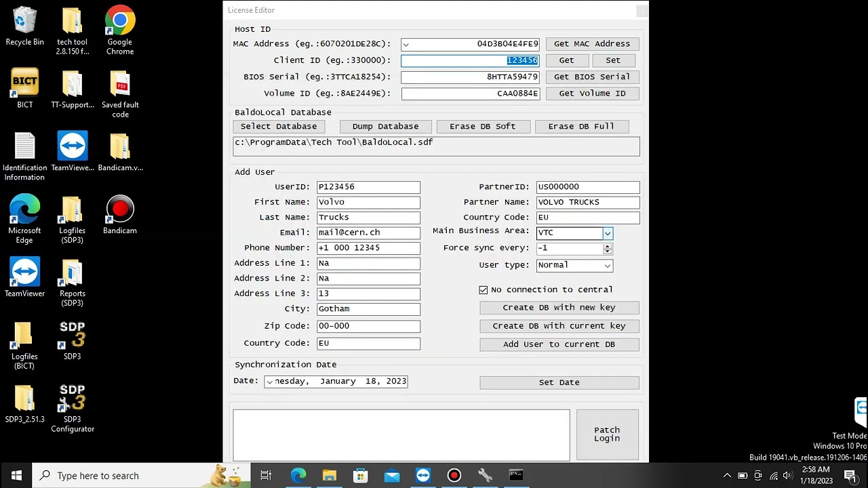Open the User type dropdown
Image resolution: width=868 pixels, height=488 pixels.
pos(608,266)
